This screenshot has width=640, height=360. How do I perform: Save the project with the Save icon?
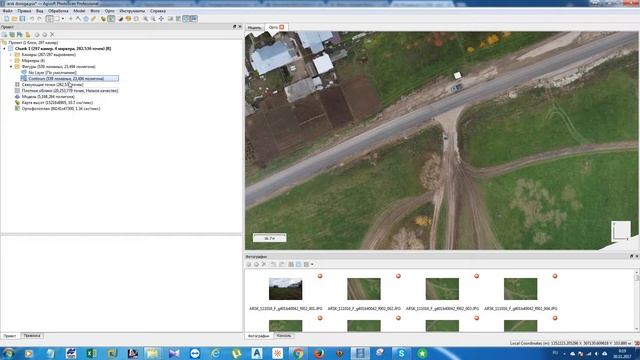(22, 19)
